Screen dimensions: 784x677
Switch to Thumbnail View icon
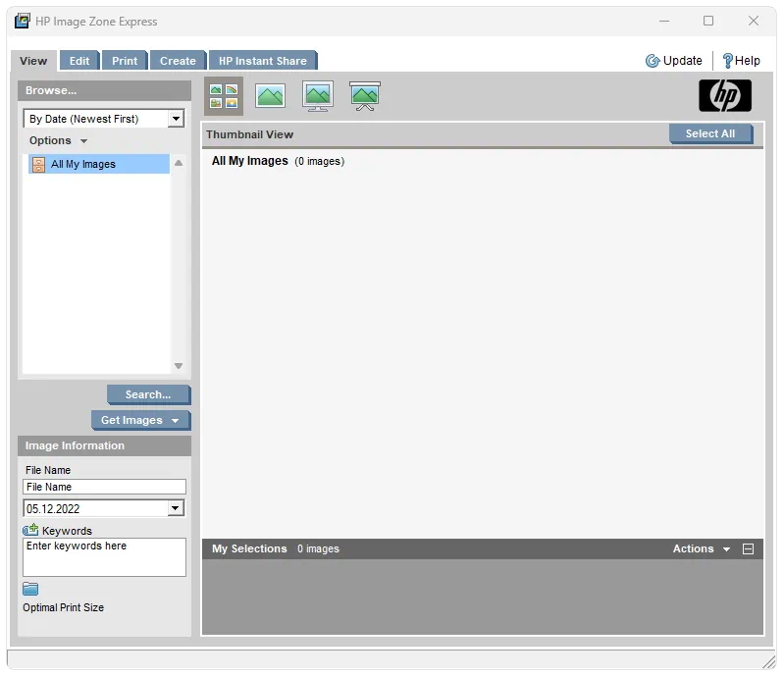point(224,96)
